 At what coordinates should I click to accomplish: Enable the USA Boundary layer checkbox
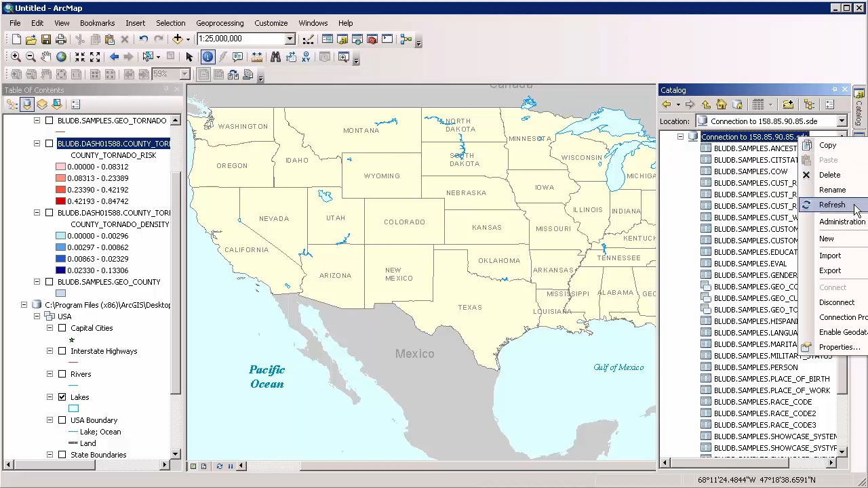tap(62, 420)
